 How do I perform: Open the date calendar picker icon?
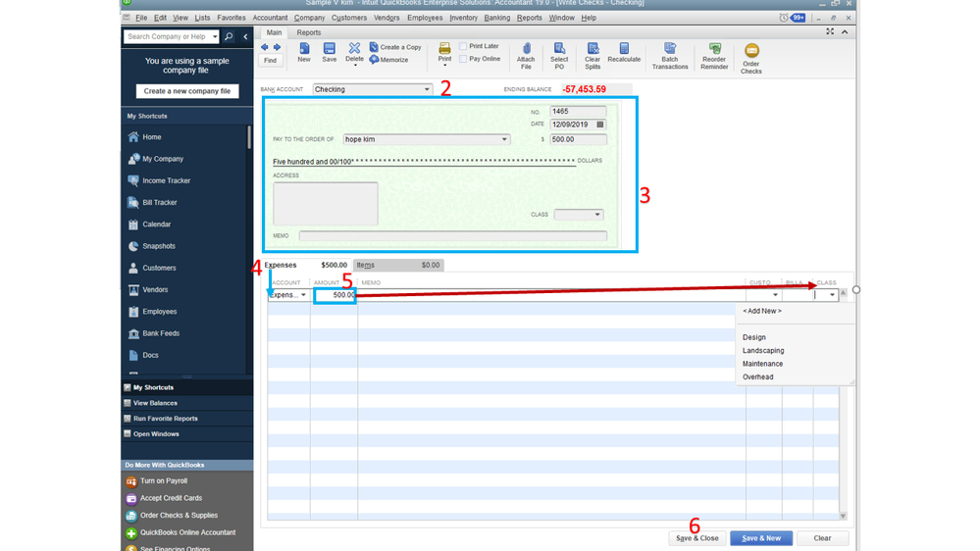(600, 125)
